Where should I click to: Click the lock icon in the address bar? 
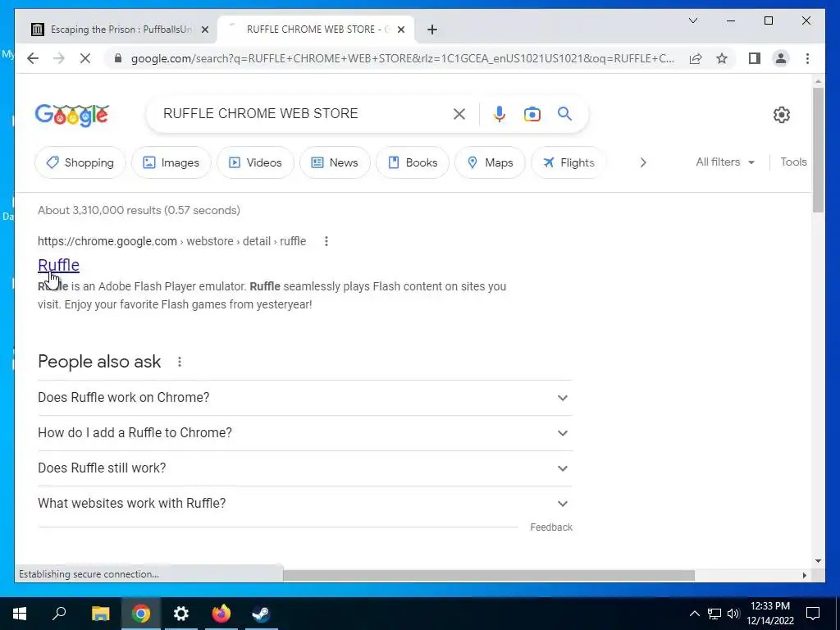[118, 58]
